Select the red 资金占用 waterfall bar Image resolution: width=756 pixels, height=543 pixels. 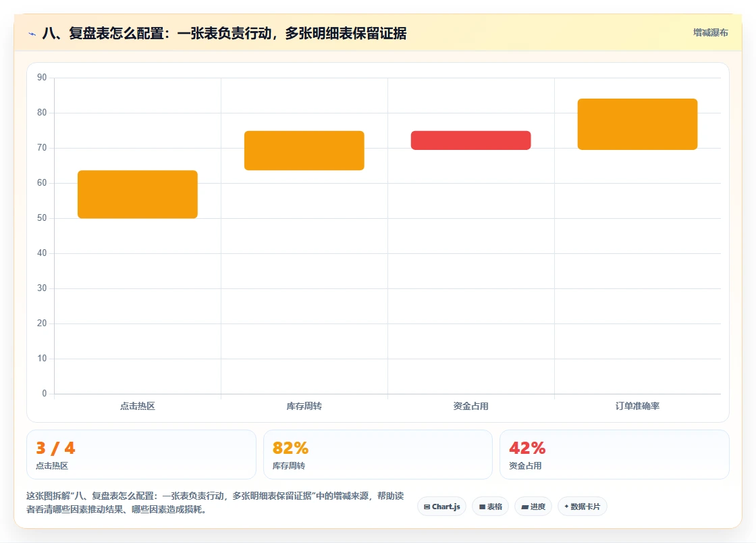[470, 140]
